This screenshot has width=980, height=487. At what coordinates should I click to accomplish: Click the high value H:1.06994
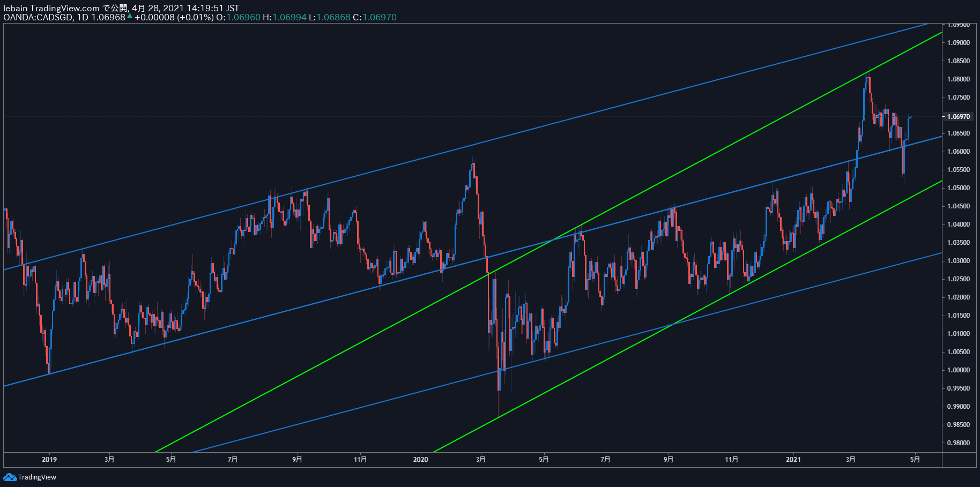click(x=284, y=17)
